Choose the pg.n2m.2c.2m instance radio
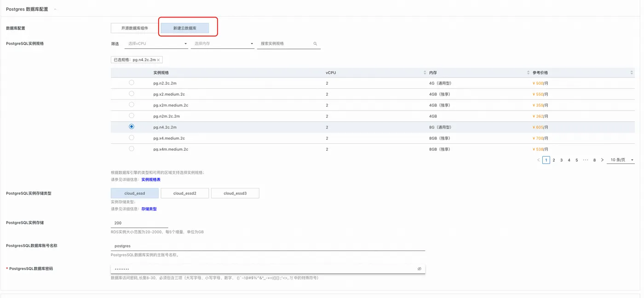Viewport: 644px width, 298px height. [x=132, y=116]
